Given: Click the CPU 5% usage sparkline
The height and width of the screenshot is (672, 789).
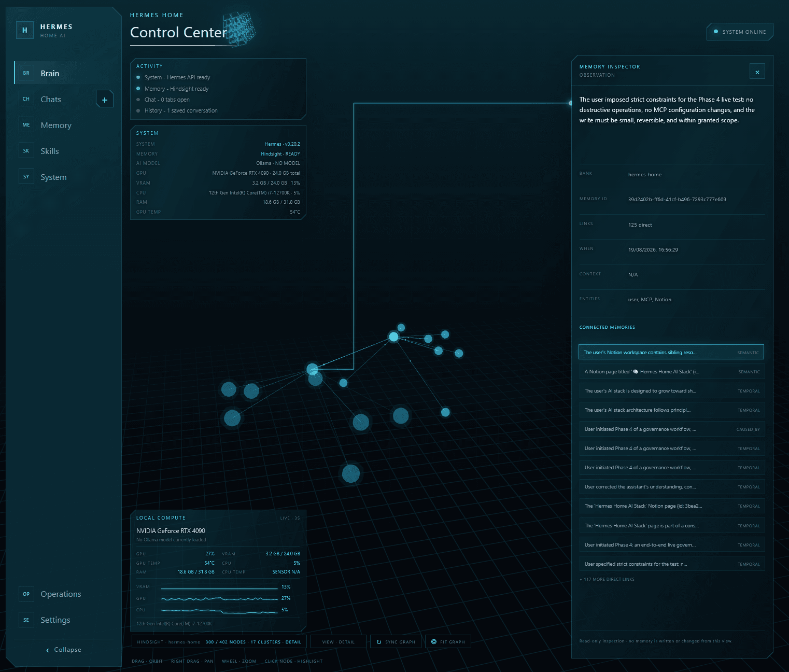Looking at the screenshot, I should pyautogui.click(x=219, y=610).
